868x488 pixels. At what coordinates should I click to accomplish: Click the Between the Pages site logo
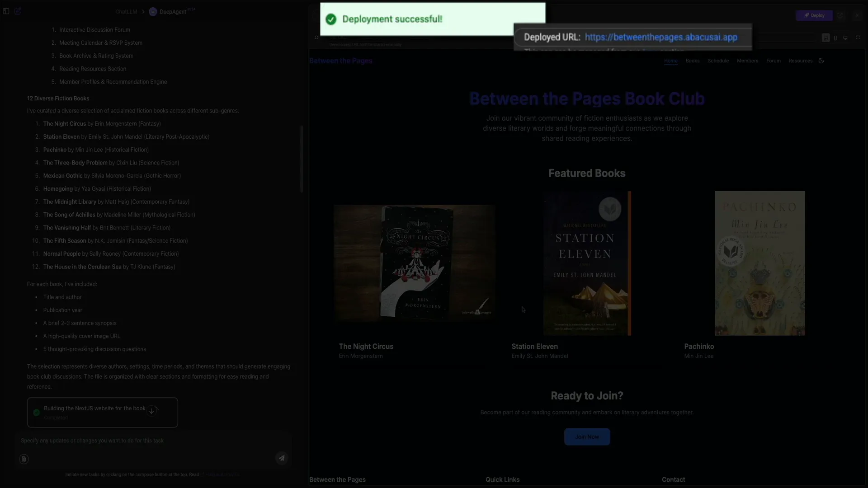[341, 61]
